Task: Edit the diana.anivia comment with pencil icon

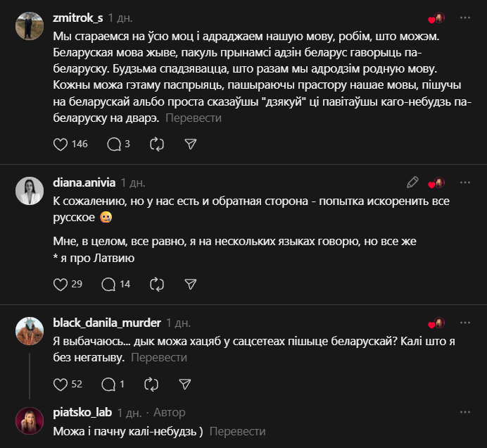Action: click(x=413, y=182)
